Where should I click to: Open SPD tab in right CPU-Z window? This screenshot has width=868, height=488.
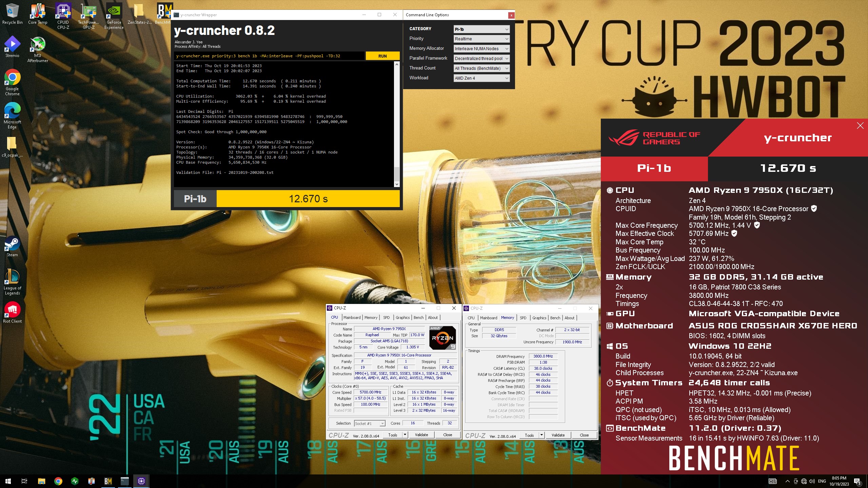[523, 318]
